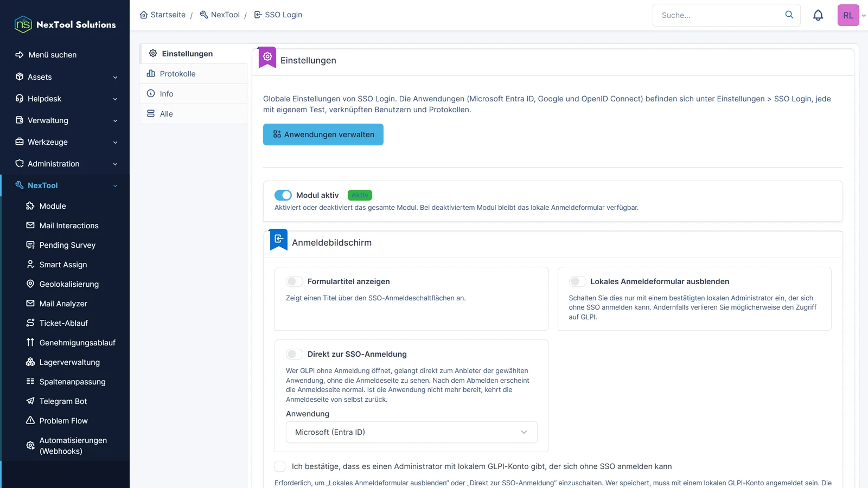Screen dimensions: 868x488
Task: Click the Mail Interactions envelope icon
Action: pos(30,225)
